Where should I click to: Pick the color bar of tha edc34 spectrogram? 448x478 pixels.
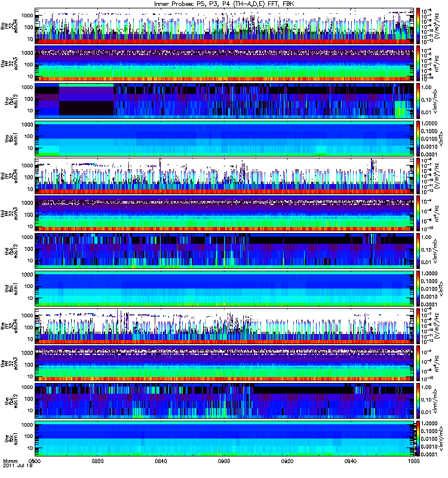tap(418, 26)
